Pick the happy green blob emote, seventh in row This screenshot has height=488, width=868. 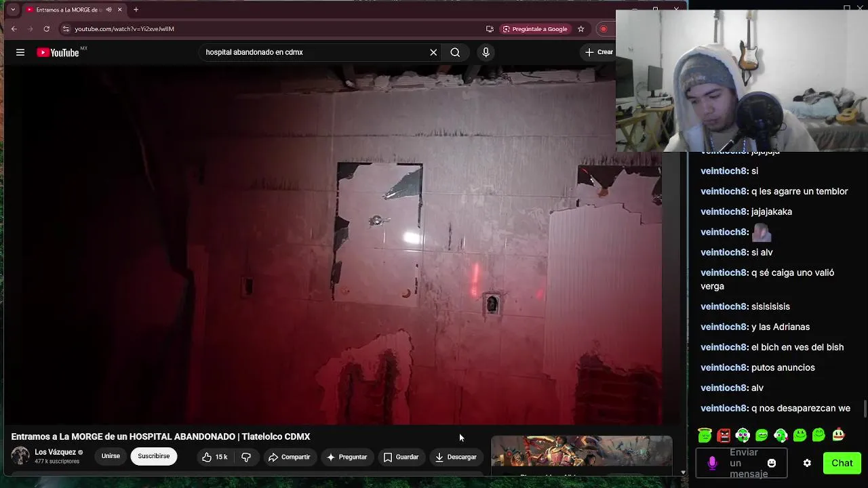click(818, 435)
